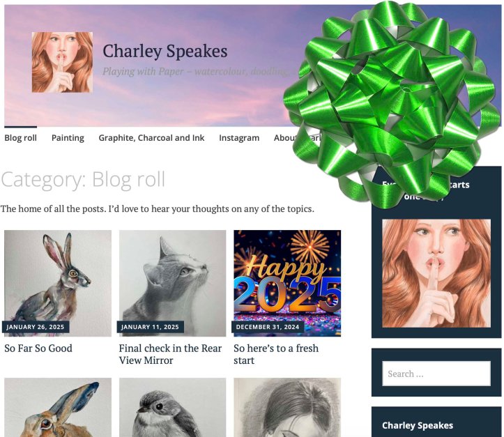Click the Happy 2025 fireworks thumbnail

click(x=287, y=283)
